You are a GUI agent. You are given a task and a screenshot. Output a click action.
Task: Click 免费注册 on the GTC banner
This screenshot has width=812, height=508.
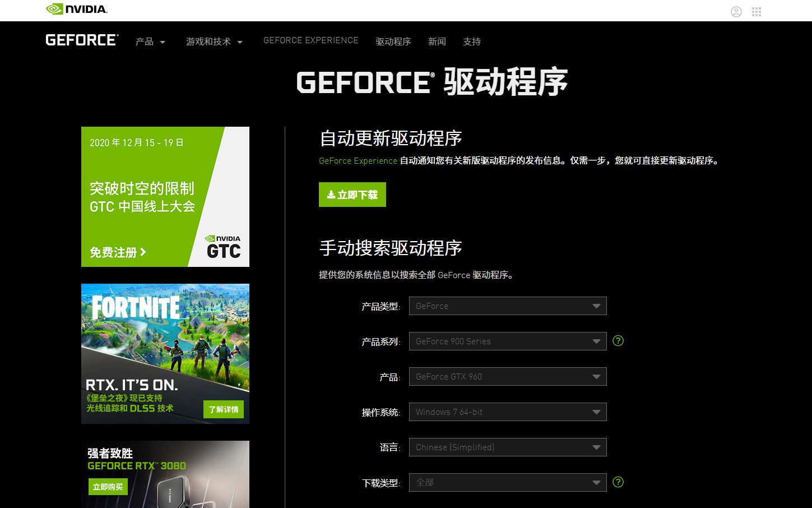click(x=118, y=252)
